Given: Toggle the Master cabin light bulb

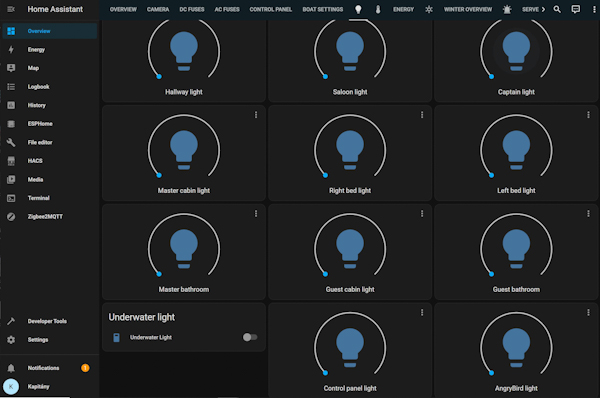Looking at the screenshot, I should 184,150.
